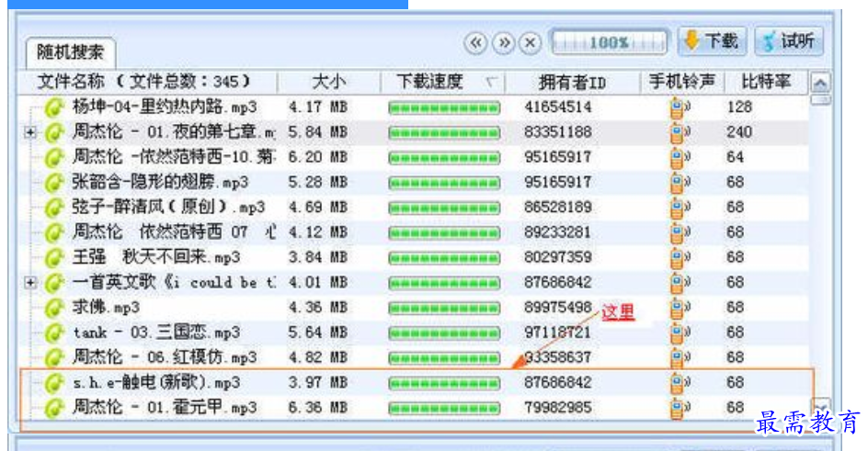Expand the 周杰伦 - 01.夜的第七章 row
The image size is (868, 451).
[30, 132]
